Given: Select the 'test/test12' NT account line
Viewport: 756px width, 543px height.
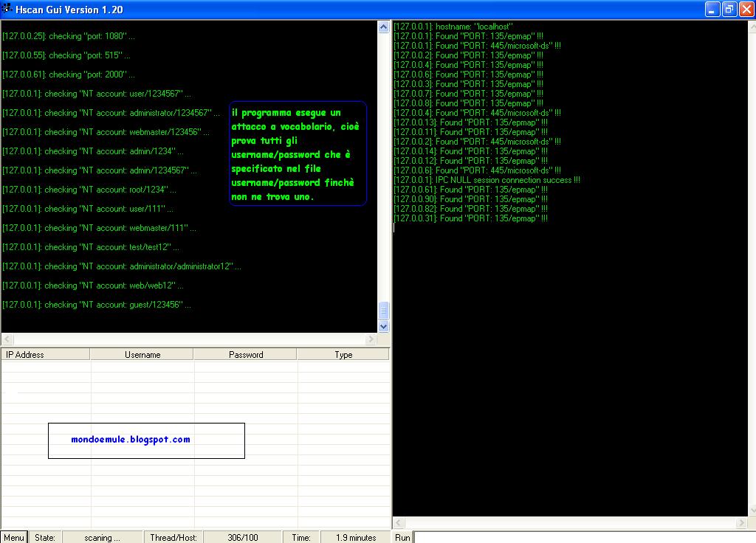Looking at the screenshot, I should 91,247.
